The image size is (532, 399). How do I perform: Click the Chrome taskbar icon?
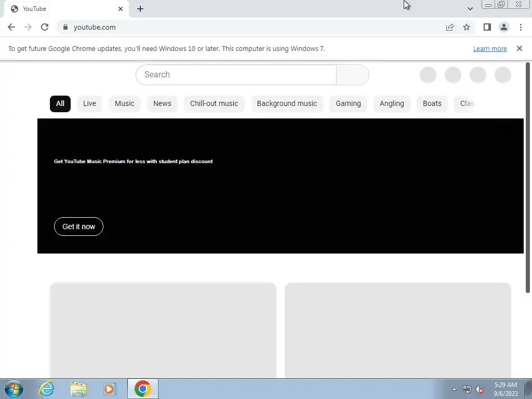pyautogui.click(x=143, y=389)
